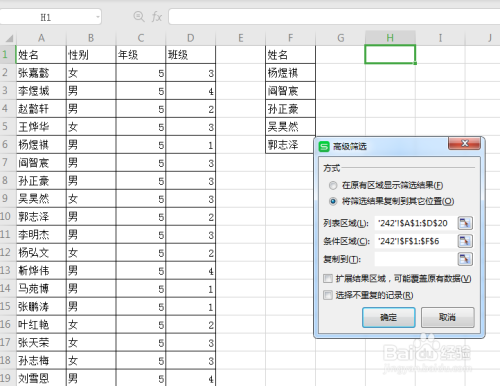This screenshot has width=500, height=386.
Task: Click the range picker icon for 列表区域
Action: point(465,223)
